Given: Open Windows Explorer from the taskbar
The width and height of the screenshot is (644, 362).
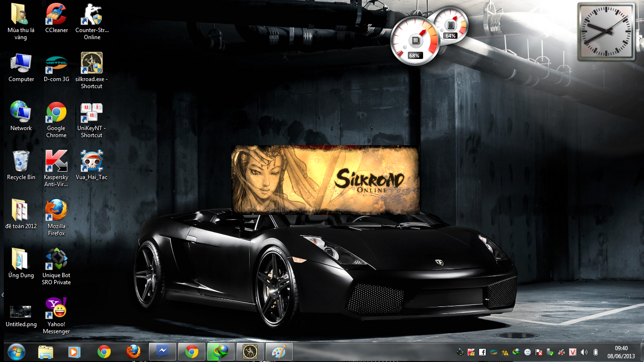Looking at the screenshot, I should coord(46,352).
